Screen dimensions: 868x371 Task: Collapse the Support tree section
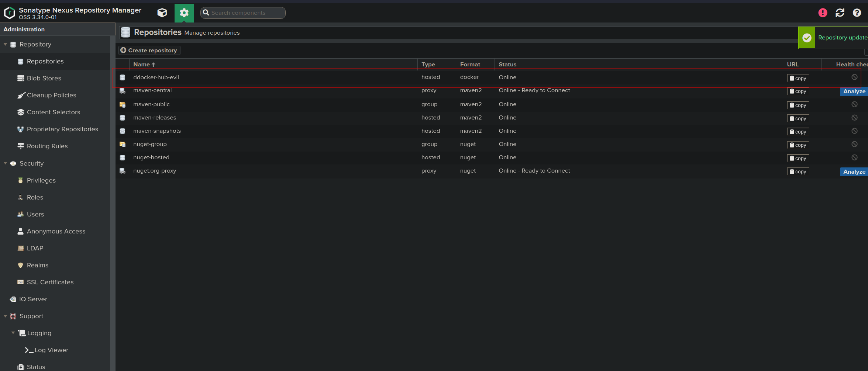click(5, 316)
